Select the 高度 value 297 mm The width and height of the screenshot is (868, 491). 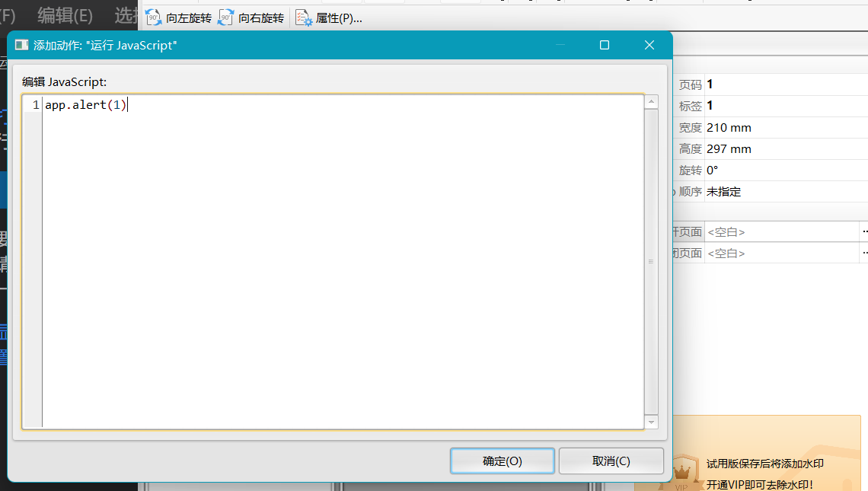pos(729,149)
